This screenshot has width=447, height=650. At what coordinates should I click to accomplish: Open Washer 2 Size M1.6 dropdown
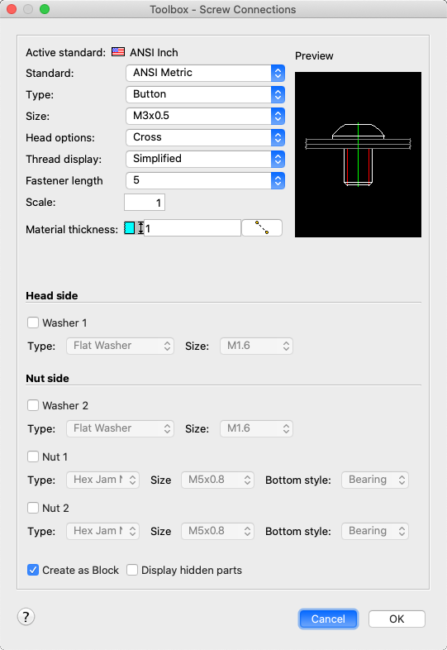[x=256, y=428]
